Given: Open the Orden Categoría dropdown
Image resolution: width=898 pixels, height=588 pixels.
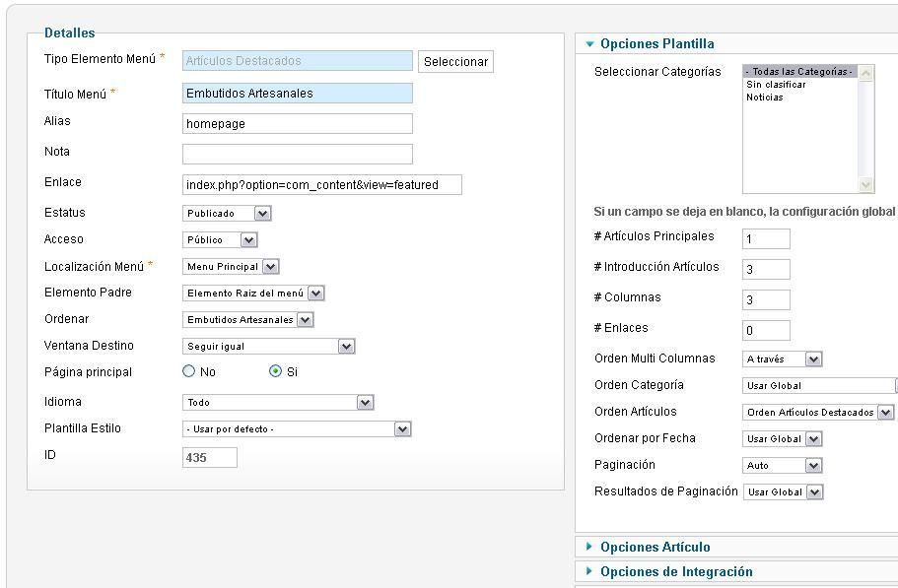Looking at the screenshot, I should (x=820, y=385).
